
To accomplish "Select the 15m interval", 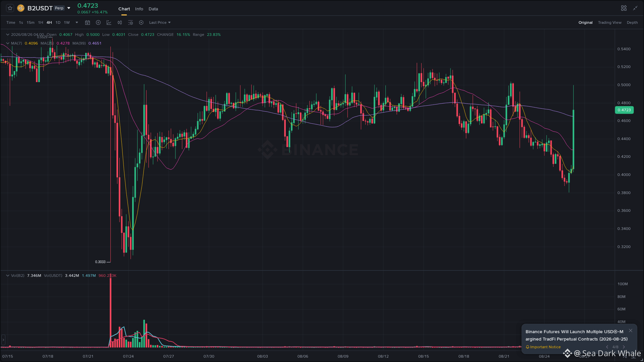I will [31, 22].
